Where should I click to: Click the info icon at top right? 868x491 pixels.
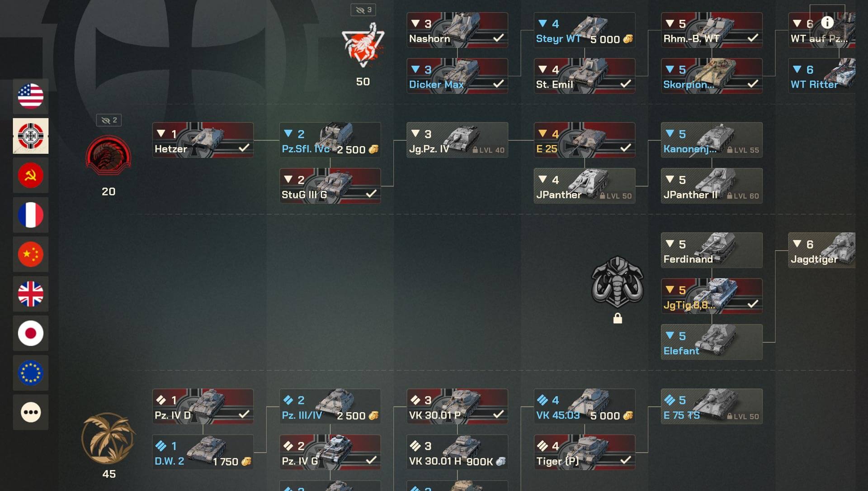click(827, 22)
